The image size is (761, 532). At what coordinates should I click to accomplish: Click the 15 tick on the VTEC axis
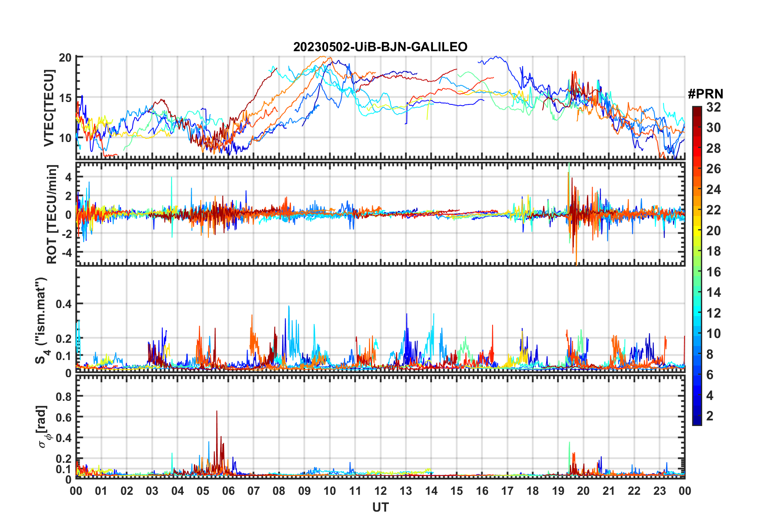tap(65, 98)
